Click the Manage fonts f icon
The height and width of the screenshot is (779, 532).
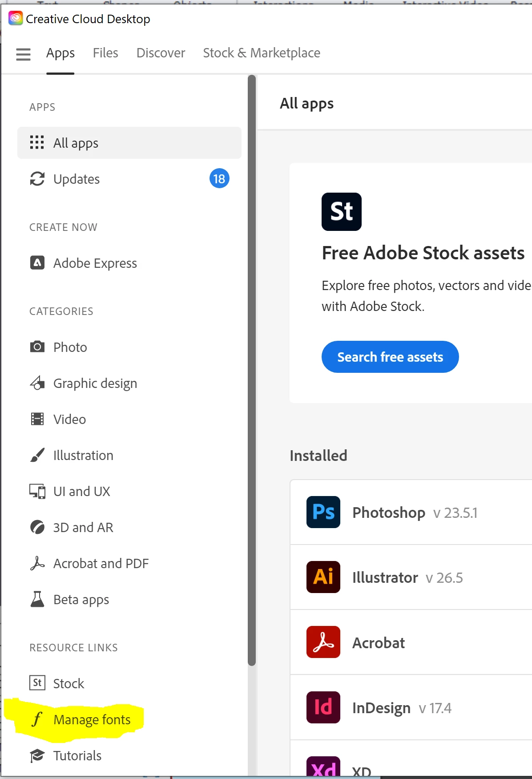click(x=37, y=719)
